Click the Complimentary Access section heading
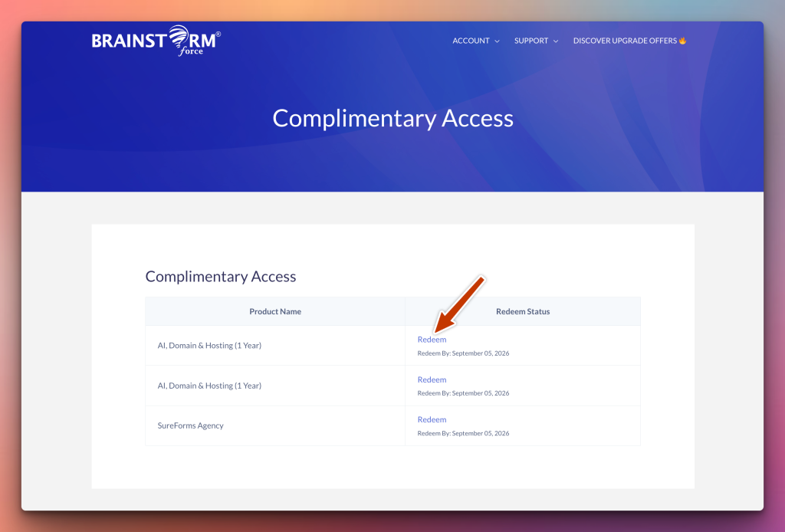This screenshot has width=785, height=532. pyautogui.click(x=221, y=276)
